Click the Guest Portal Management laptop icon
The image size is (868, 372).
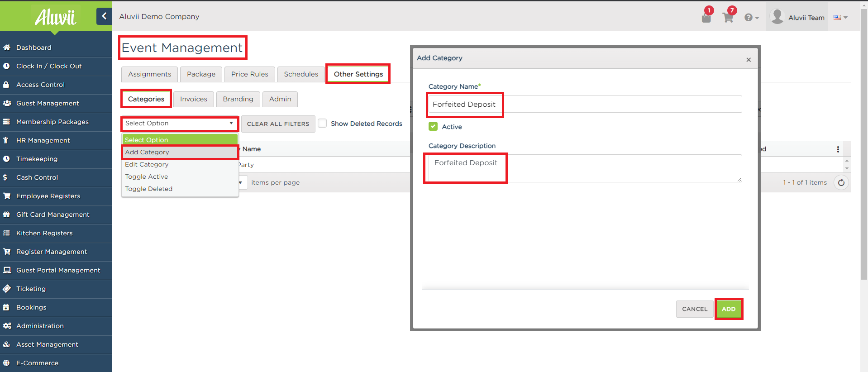pyautogui.click(x=7, y=270)
